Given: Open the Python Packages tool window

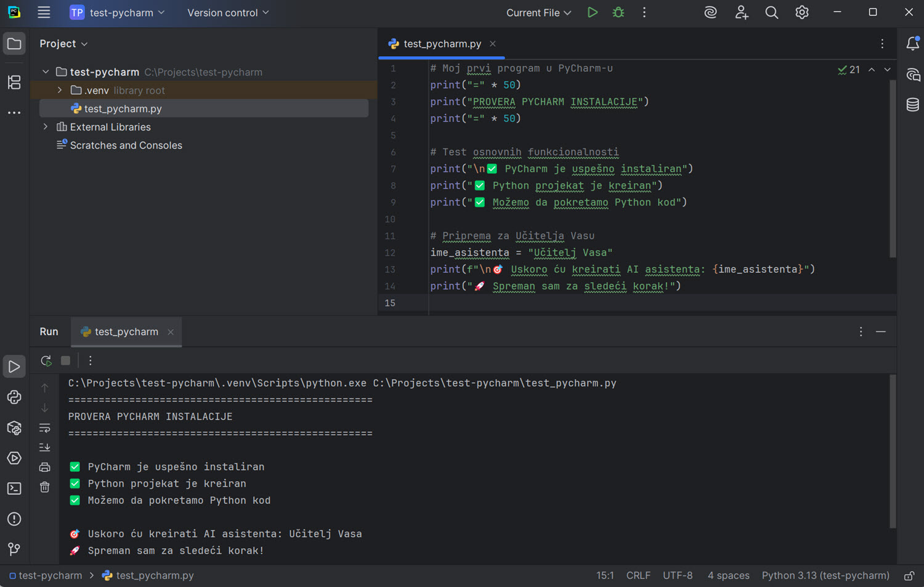Looking at the screenshot, I should pyautogui.click(x=14, y=428).
